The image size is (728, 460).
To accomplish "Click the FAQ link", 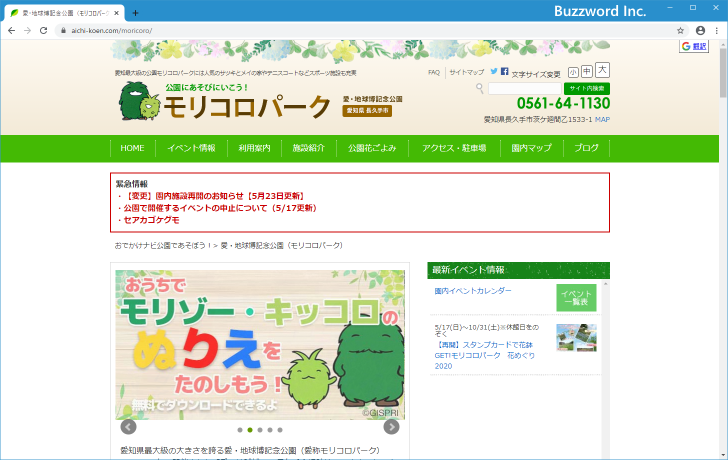I will tap(434, 72).
